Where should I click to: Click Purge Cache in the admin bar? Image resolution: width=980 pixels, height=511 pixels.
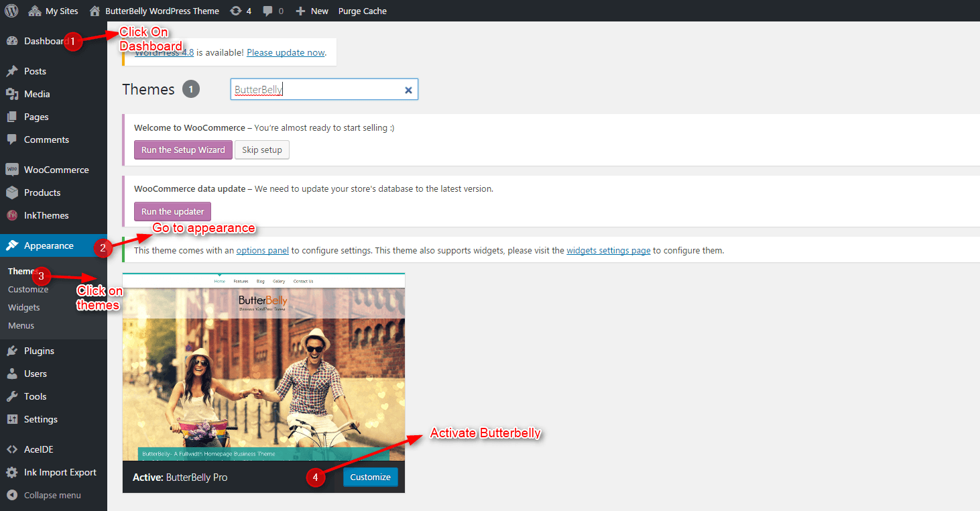[x=363, y=11]
